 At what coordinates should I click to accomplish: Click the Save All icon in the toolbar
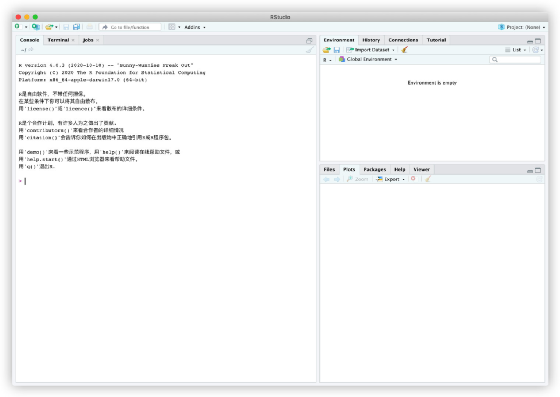point(76,27)
